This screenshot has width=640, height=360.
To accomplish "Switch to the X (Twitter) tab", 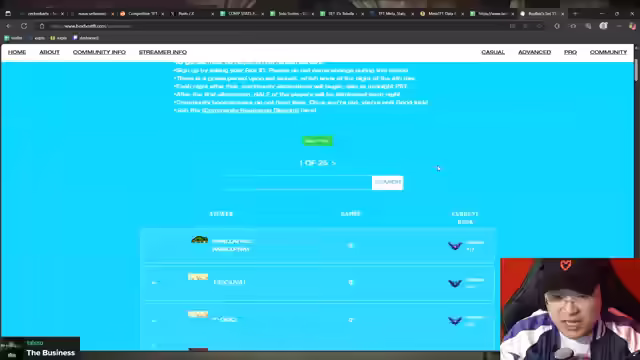I will pos(191,13).
